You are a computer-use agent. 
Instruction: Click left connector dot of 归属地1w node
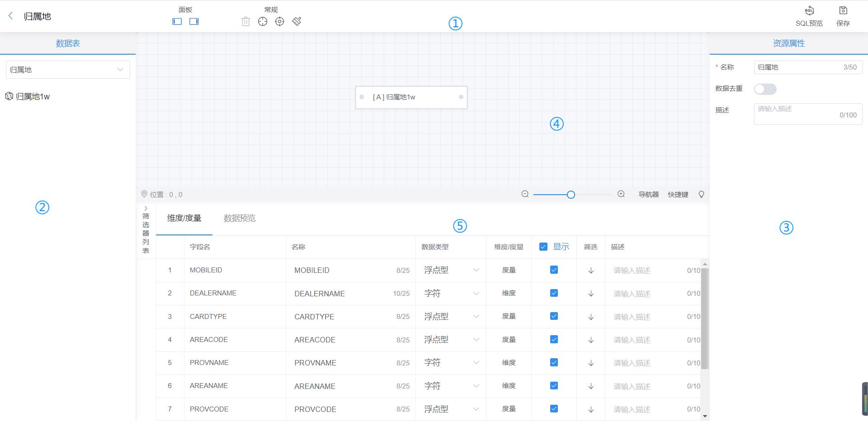click(362, 97)
